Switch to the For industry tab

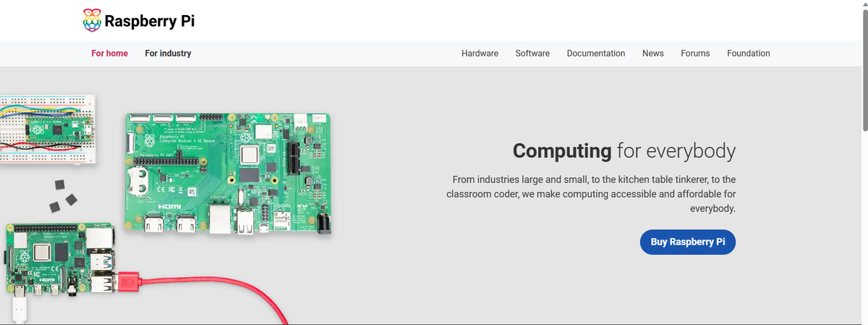click(168, 54)
